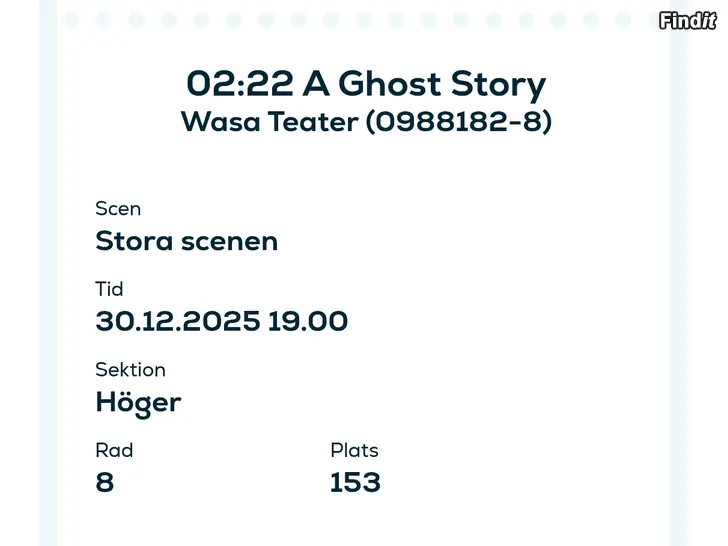Click the "Plats" field label

pos(354,450)
